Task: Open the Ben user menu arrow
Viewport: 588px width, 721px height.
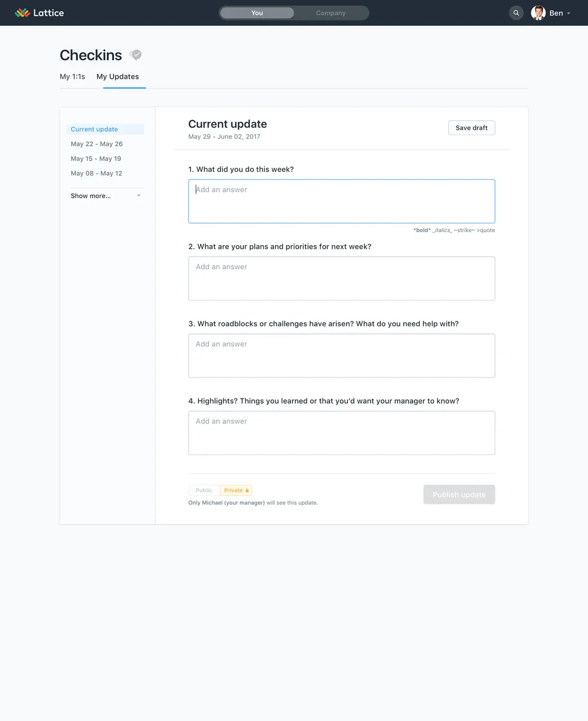Action: point(569,13)
